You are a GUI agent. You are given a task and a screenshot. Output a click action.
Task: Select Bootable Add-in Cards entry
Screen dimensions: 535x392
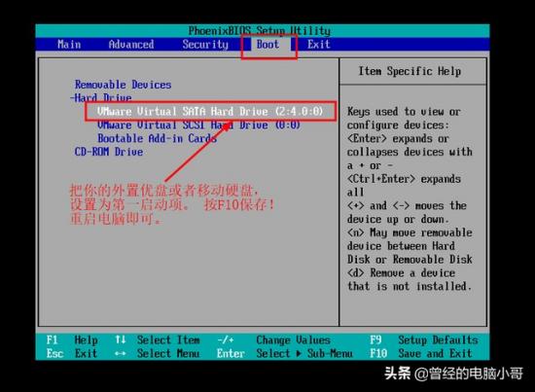(x=157, y=138)
